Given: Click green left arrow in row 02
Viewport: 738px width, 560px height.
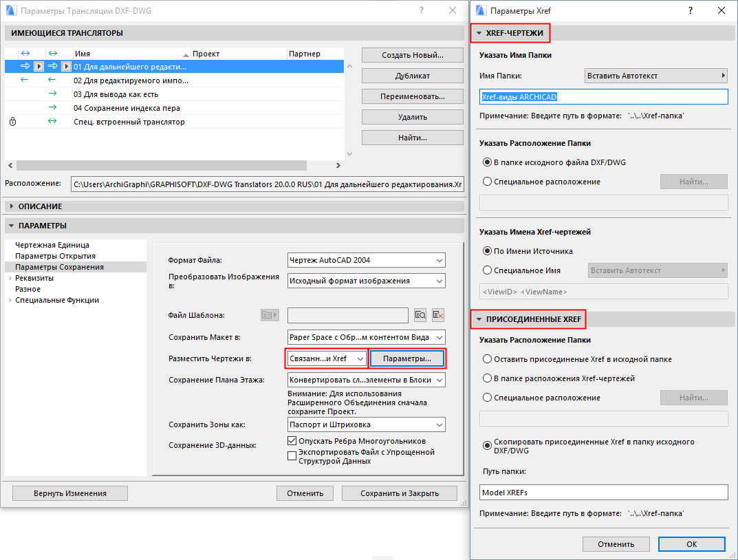Looking at the screenshot, I should tap(52, 80).
